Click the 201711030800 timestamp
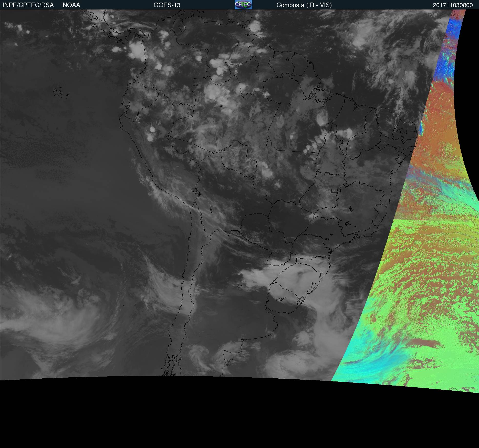479x448 pixels. tap(453, 5)
